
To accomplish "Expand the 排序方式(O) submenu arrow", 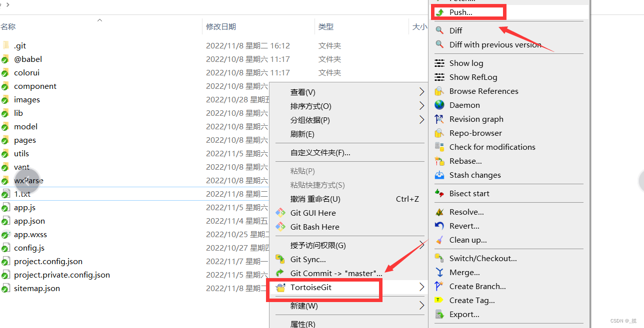I will (421, 106).
